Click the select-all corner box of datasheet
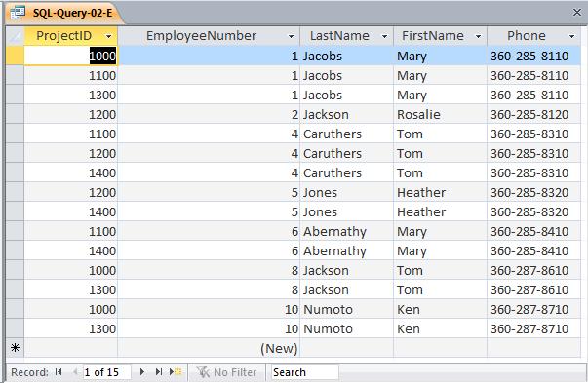This screenshot has width=588, height=383. point(15,36)
